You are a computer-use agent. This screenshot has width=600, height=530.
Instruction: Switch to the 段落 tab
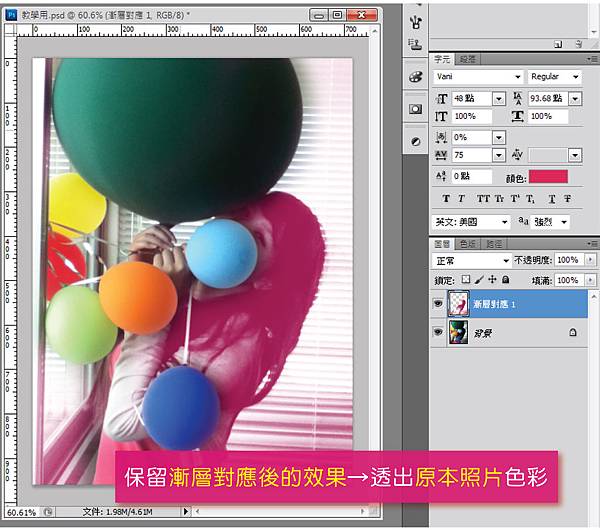(467, 59)
